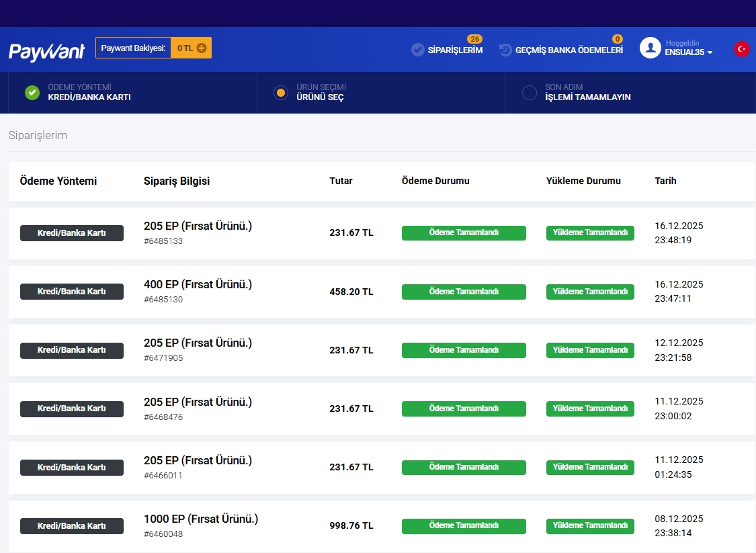756x553 pixels.
Task: Open Geçmiş Banka Ödemeleri menu item
Action: click(569, 50)
